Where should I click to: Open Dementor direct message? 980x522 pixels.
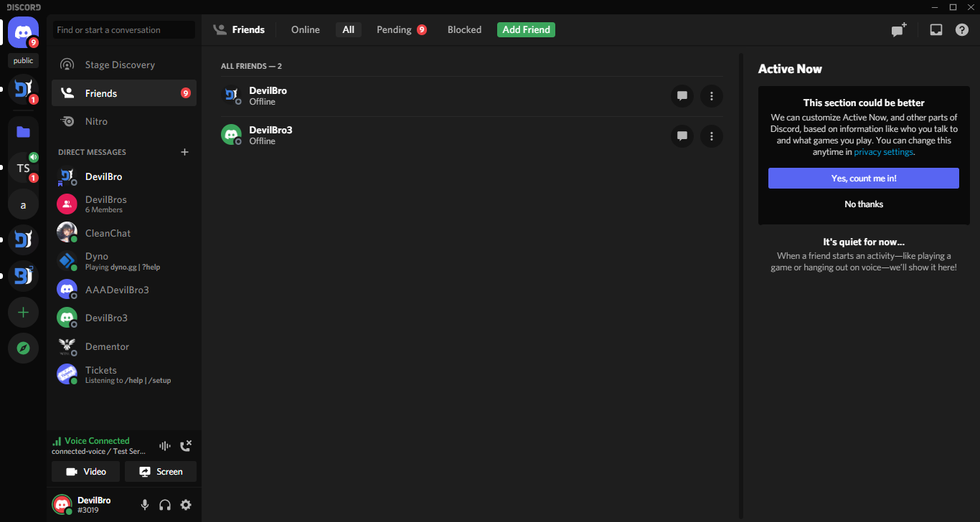pos(124,346)
